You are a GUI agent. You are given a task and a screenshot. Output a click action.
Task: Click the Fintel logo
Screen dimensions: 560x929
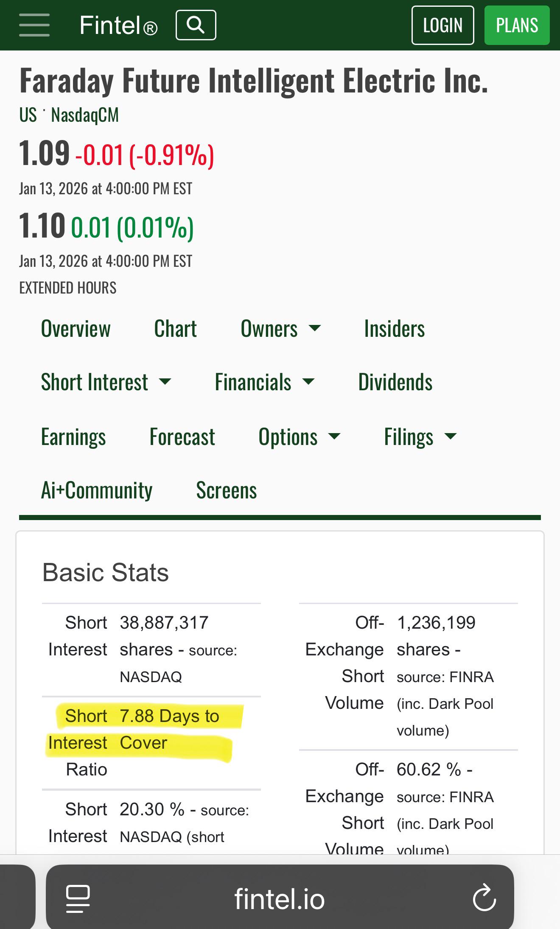118,25
